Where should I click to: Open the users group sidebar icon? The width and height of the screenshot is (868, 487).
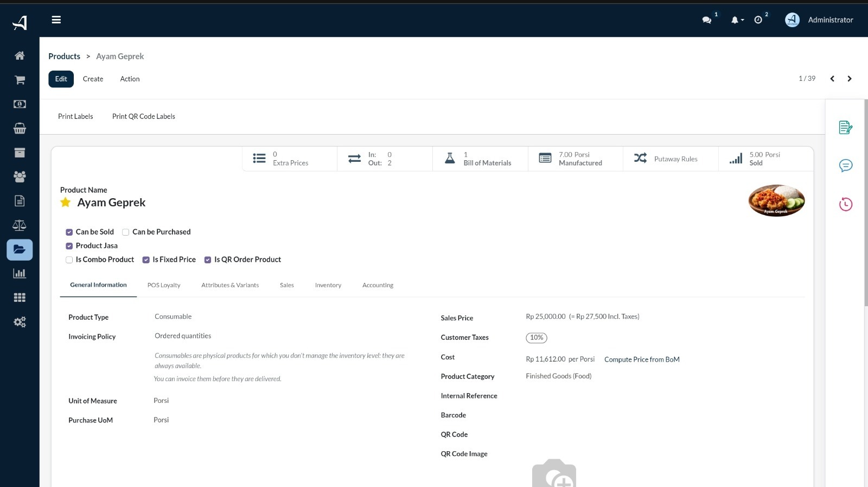20,176
